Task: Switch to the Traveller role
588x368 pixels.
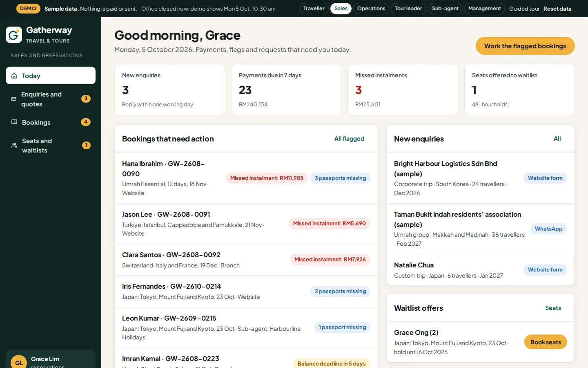Action: click(x=314, y=9)
